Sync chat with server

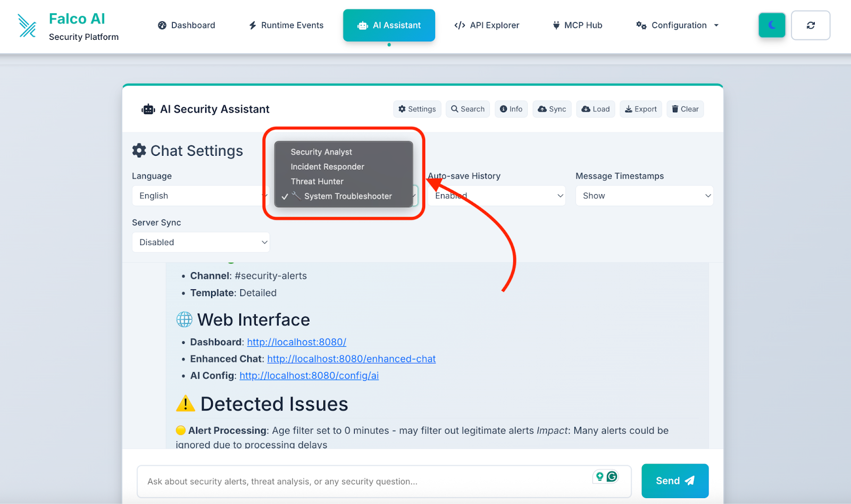552,109
